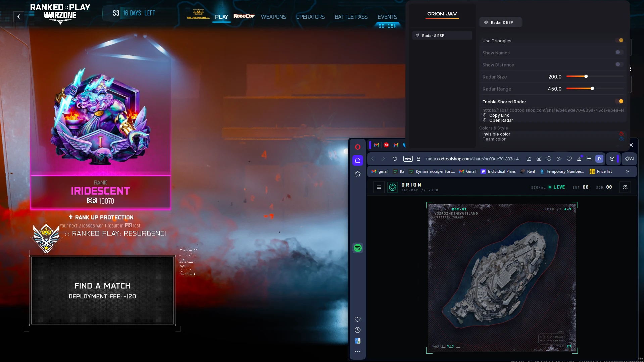Image resolution: width=644 pixels, height=362 pixels.
Task: Enable the Show Names switch
Action: (x=620, y=52)
